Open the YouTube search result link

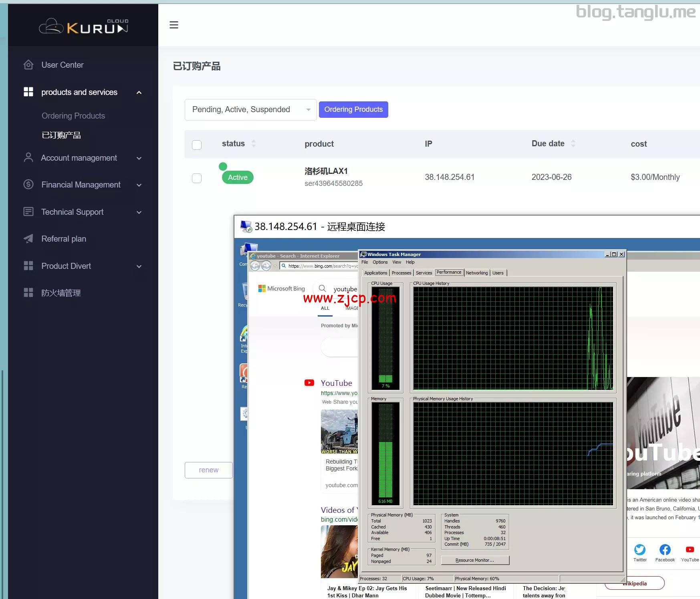click(337, 383)
